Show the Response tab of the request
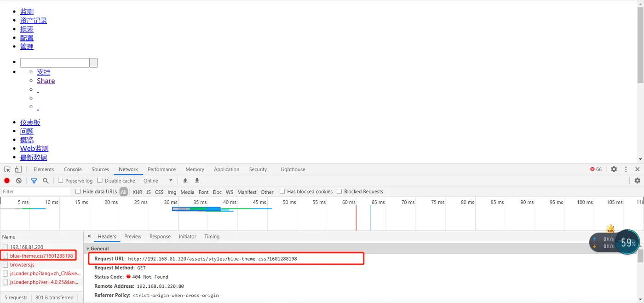644x303 pixels. (x=160, y=237)
